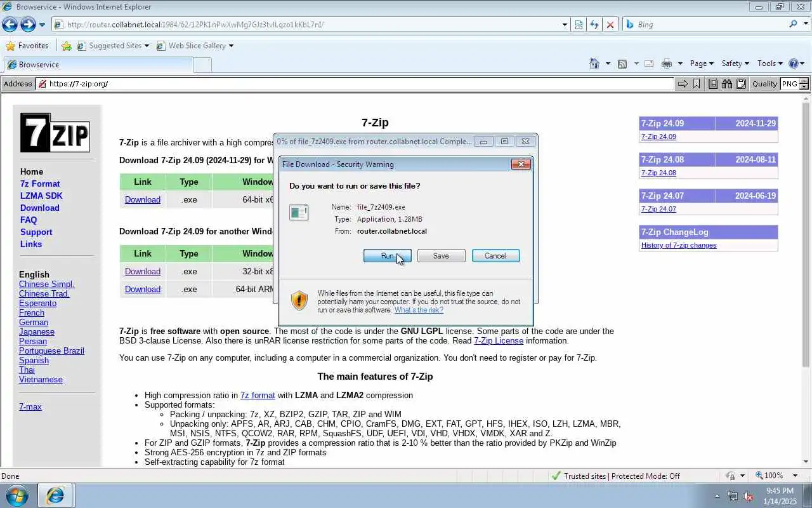812x508 pixels.
Task: Click the Browservice picture download icon
Action: pyautogui.click(x=713, y=84)
